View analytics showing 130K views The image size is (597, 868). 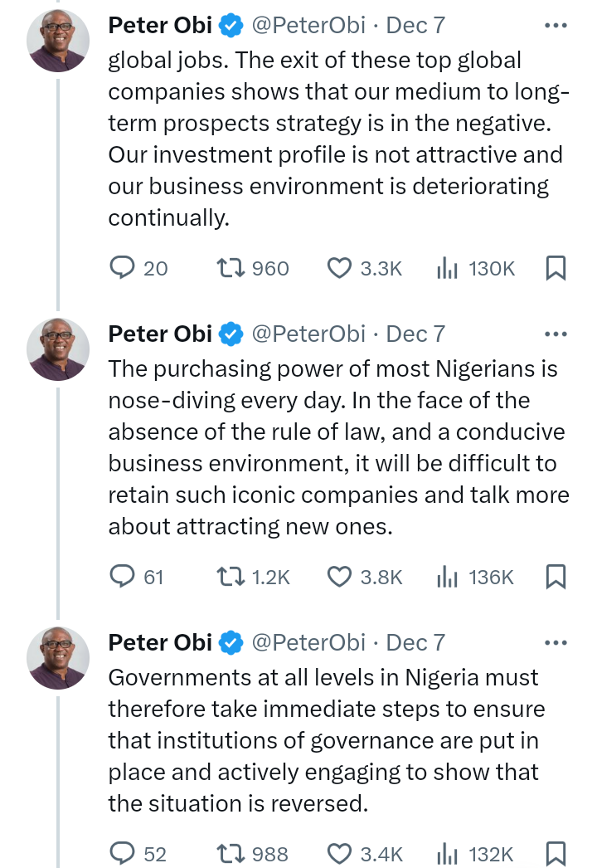coord(448,268)
